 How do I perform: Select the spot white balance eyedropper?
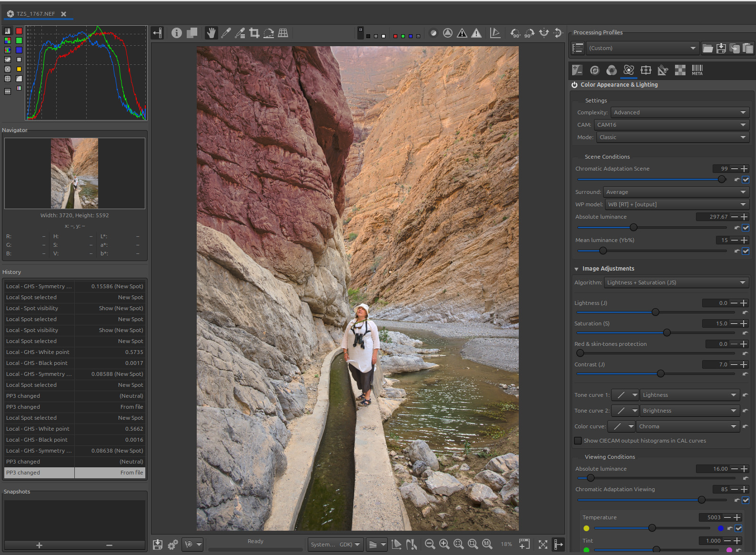click(x=226, y=33)
